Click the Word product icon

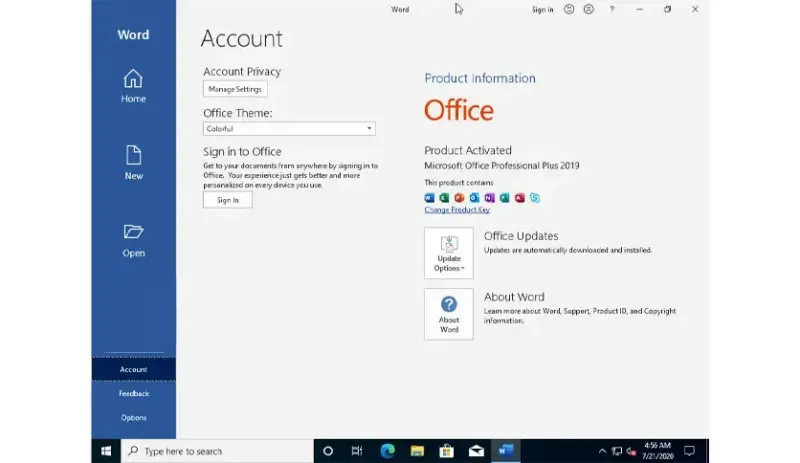point(429,198)
